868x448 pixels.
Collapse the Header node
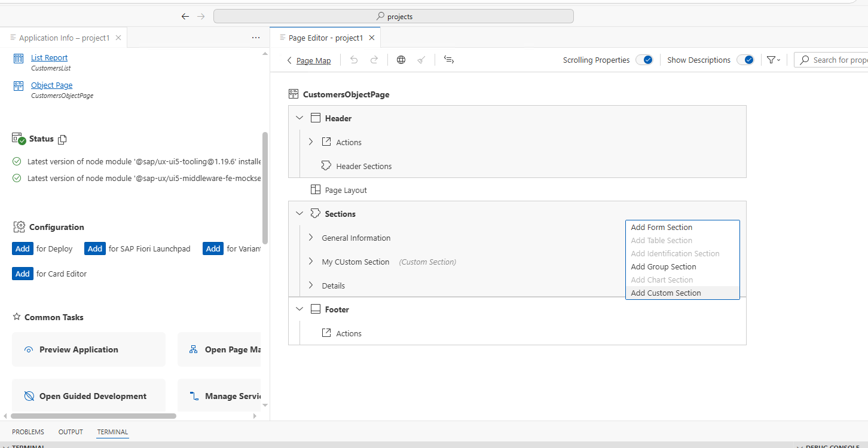click(299, 118)
